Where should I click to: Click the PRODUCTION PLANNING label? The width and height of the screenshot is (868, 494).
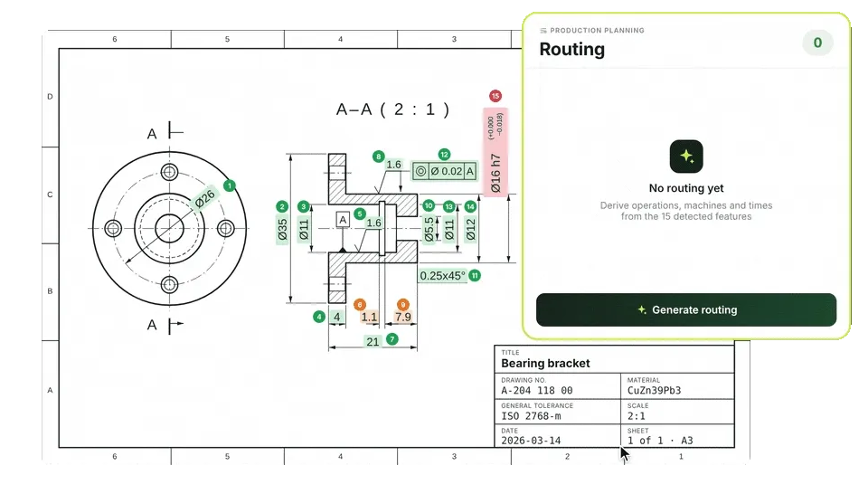coord(597,31)
